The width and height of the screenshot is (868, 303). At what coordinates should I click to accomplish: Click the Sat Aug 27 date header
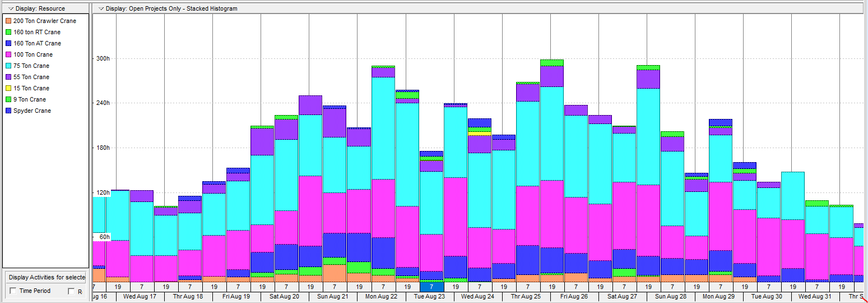tap(623, 296)
